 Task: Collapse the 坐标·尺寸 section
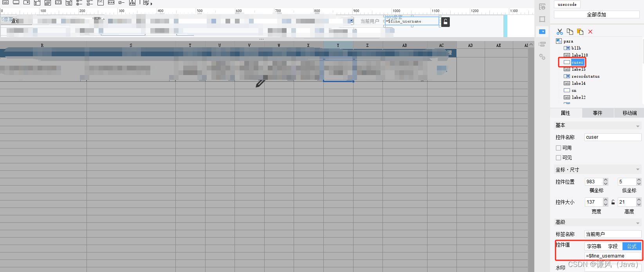638,170
